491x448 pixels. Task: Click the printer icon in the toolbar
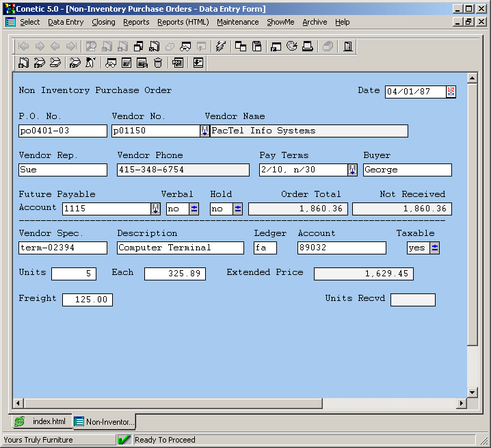coord(308,47)
